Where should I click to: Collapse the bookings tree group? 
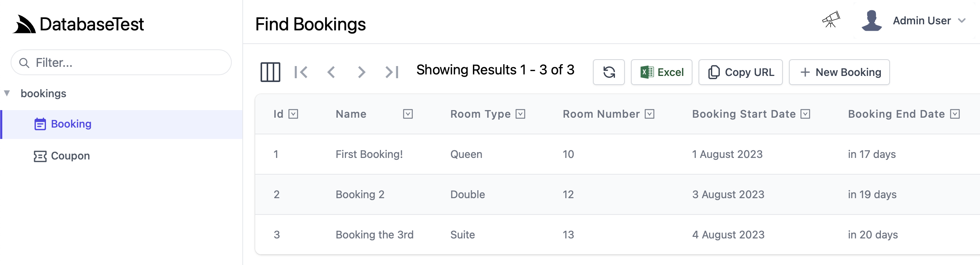pos(7,93)
